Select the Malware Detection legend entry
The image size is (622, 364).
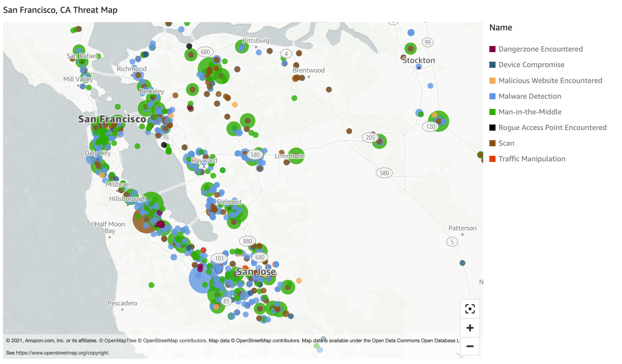pyautogui.click(x=530, y=96)
